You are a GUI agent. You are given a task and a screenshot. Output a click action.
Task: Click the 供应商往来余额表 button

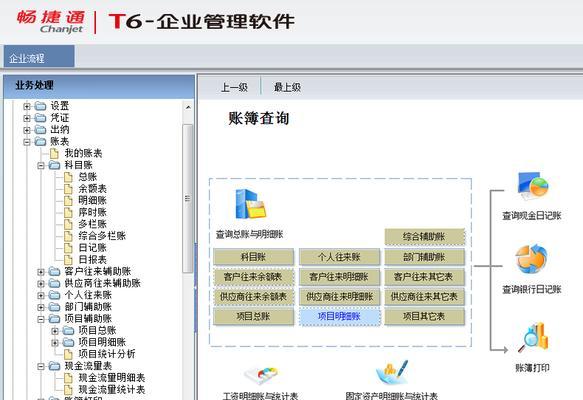pyautogui.click(x=253, y=297)
